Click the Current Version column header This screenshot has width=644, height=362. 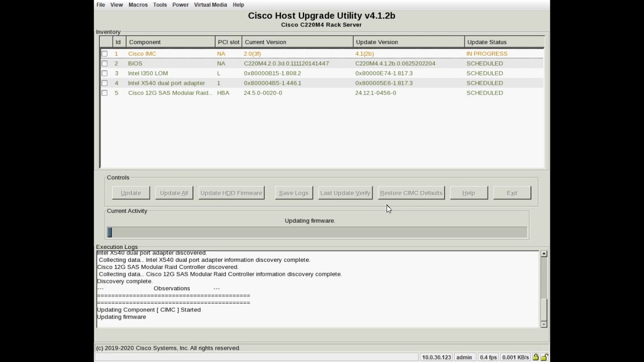(x=297, y=42)
